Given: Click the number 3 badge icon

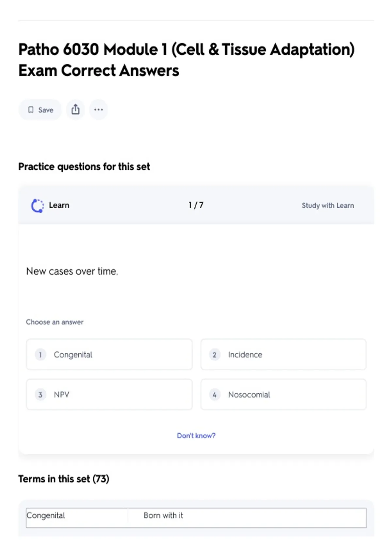Looking at the screenshot, I should coord(41,395).
